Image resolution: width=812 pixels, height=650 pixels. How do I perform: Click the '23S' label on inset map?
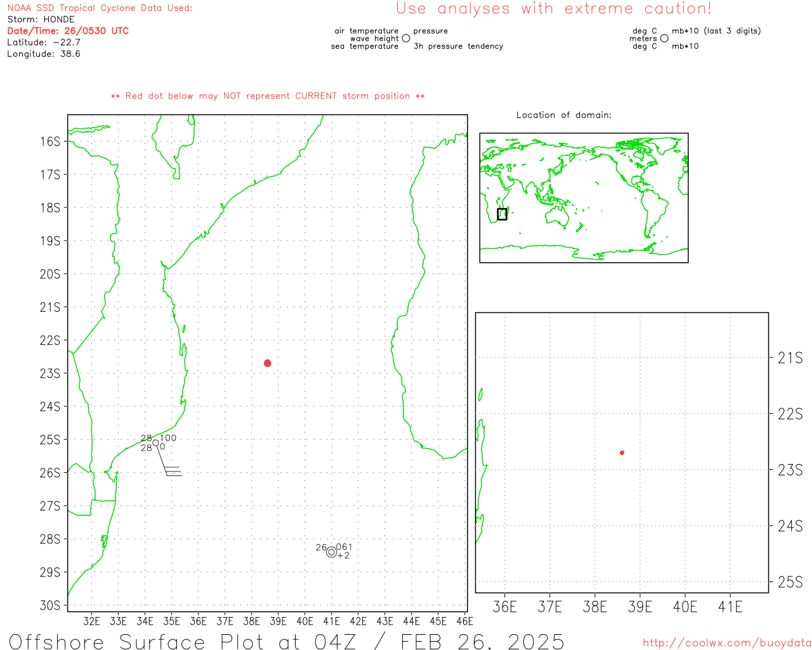[790, 470]
